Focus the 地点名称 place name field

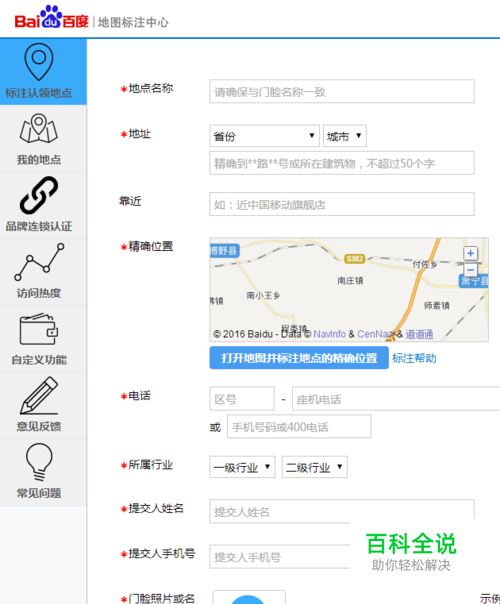[342, 91]
